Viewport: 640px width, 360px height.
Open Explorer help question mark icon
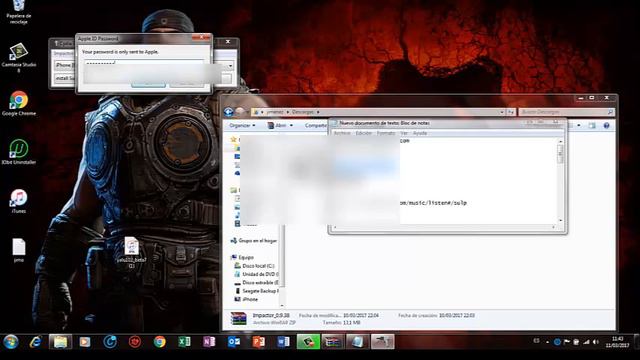(x=606, y=126)
